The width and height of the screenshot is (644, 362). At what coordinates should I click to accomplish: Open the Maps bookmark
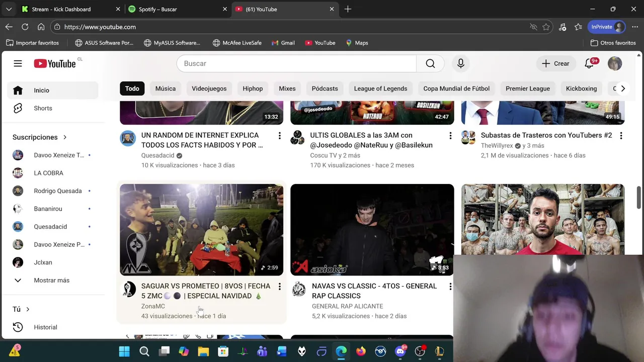click(x=357, y=43)
